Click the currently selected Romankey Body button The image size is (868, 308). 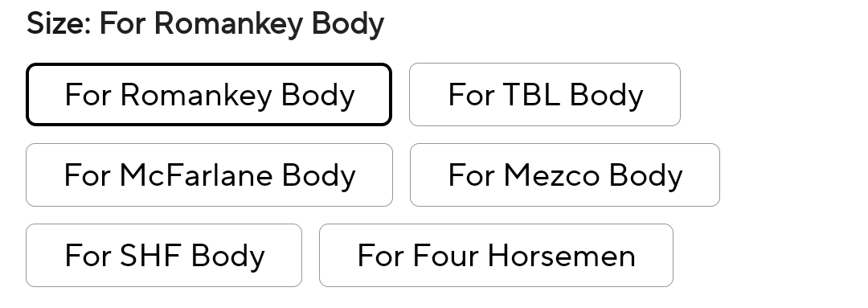click(x=209, y=95)
